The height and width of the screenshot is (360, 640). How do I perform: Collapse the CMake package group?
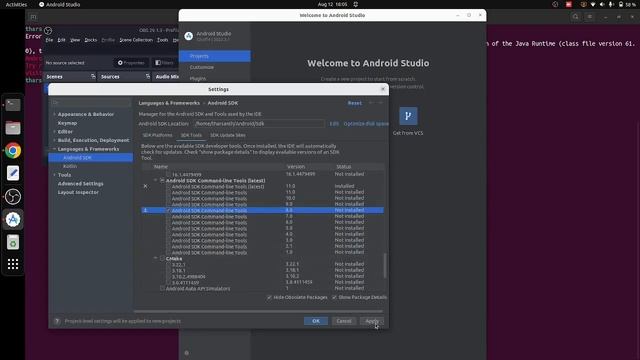(x=156, y=258)
